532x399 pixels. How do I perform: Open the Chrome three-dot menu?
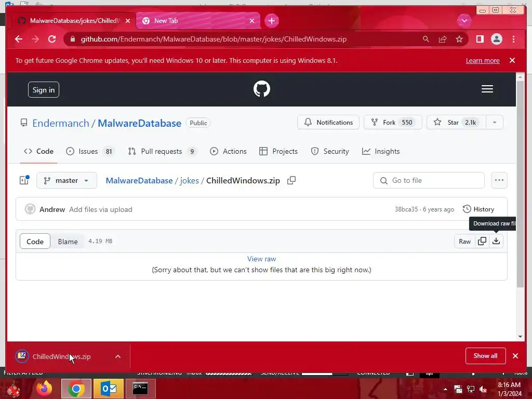tap(514, 39)
